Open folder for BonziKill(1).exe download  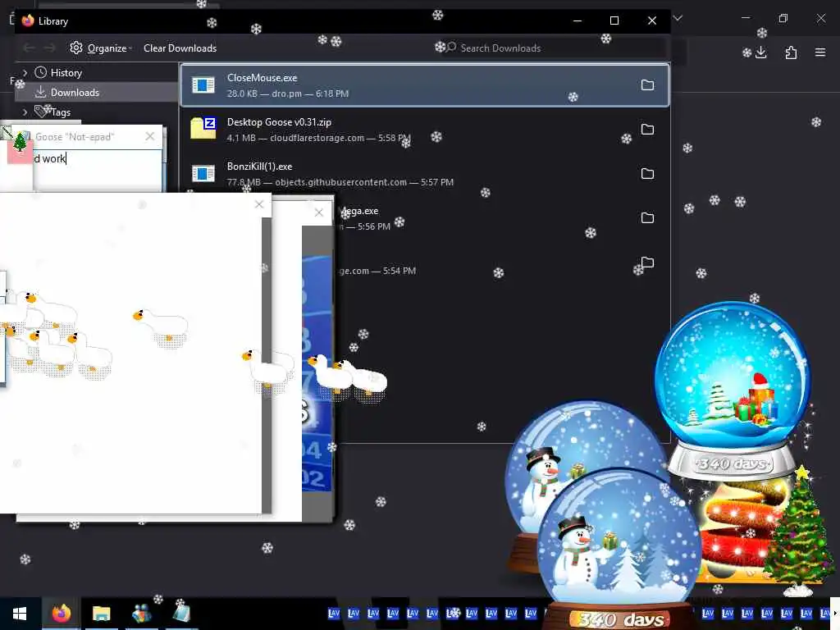[647, 174]
